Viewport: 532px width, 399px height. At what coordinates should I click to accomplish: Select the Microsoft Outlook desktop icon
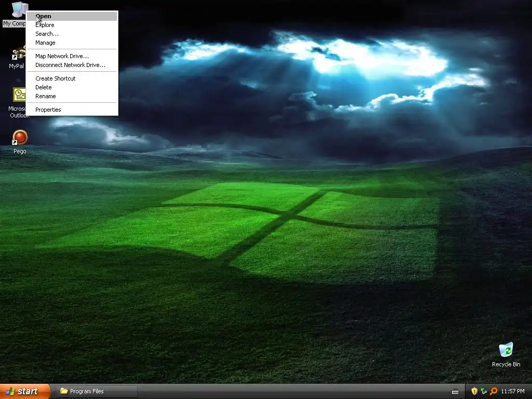coord(18,102)
